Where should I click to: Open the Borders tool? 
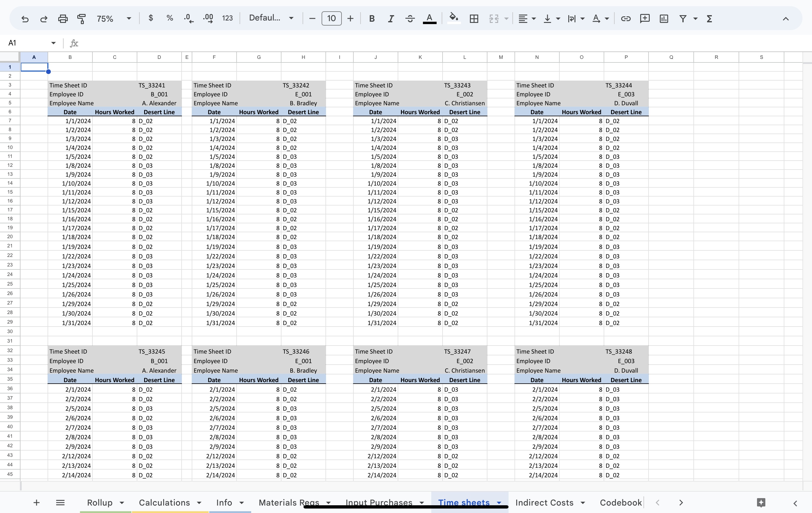[473, 18]
